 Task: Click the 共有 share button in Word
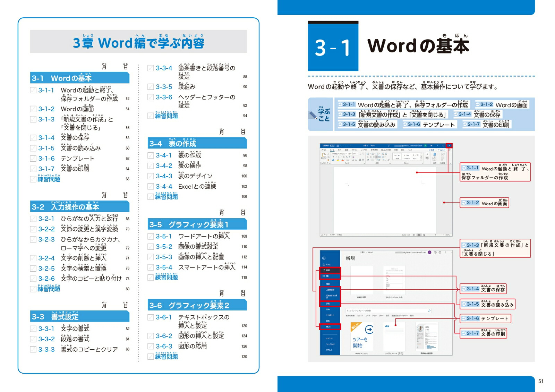[x=432, y=150]
